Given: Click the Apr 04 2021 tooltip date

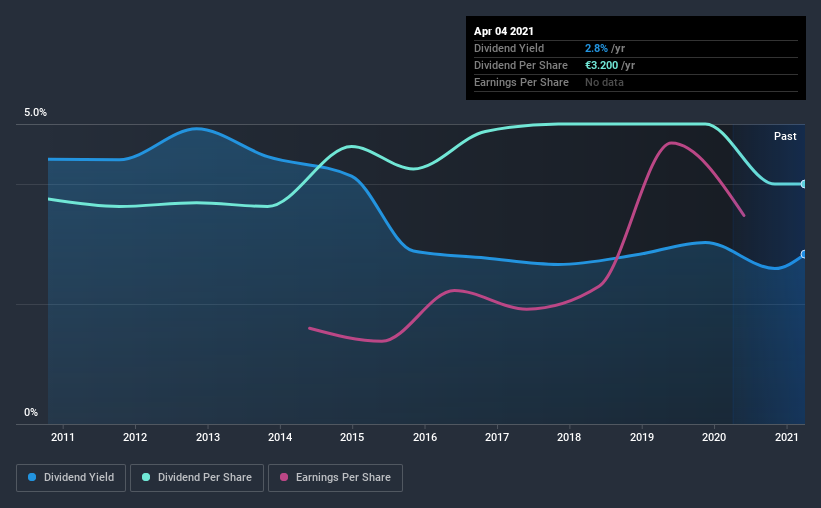Looking at the screenshot, I should tap(504, 31).
